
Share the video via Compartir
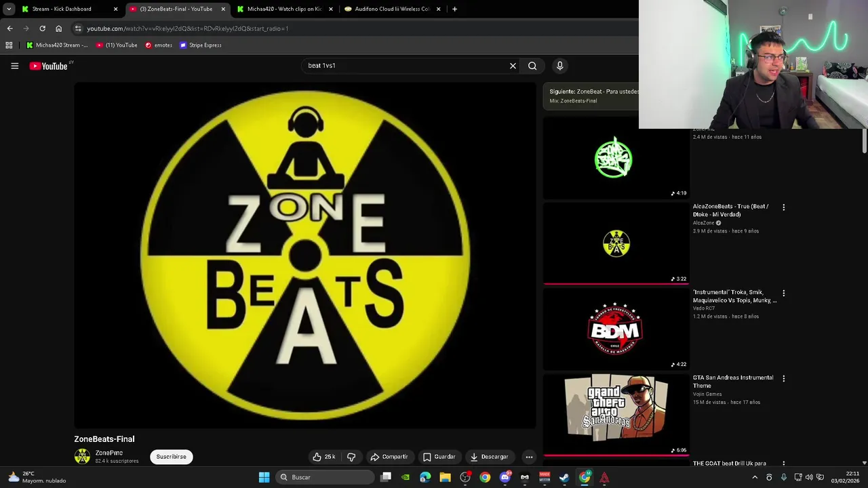(x=389, y=457)
